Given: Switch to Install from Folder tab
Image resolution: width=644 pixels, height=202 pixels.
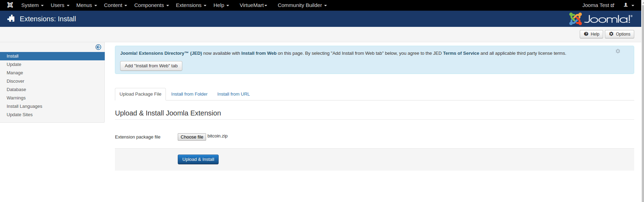Looking at the screenshot, I should [189, 94].
